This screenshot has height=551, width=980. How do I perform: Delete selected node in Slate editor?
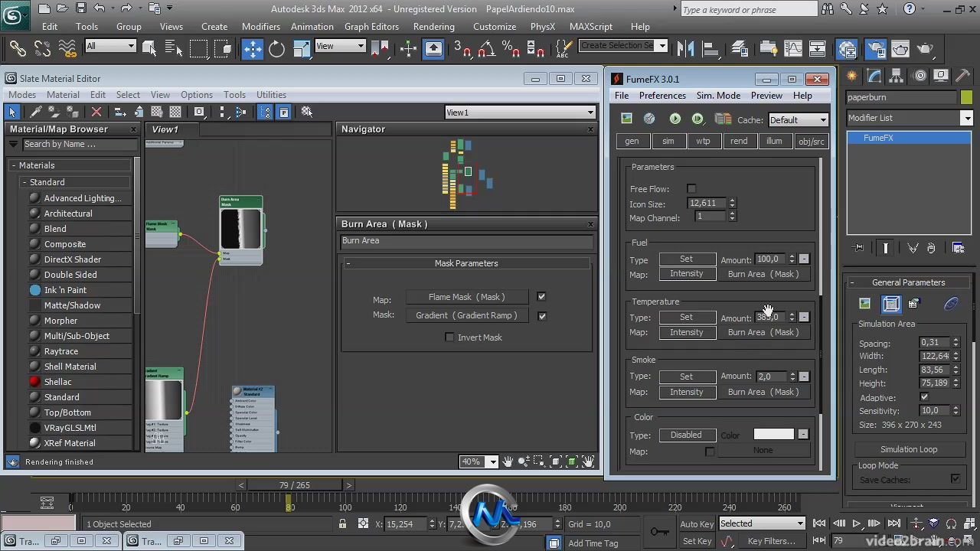[x=96, y=112]
